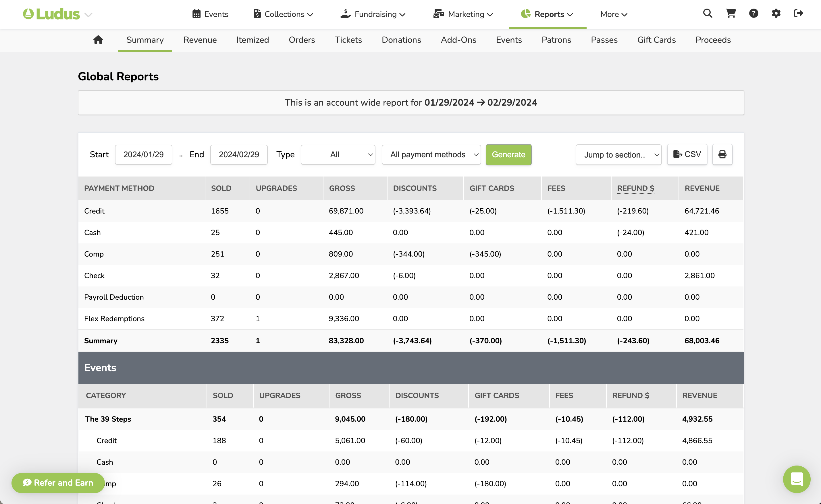Screen dimensions: 821x504
Task: Export report with CSV button
Action: [x=687, y=154]
